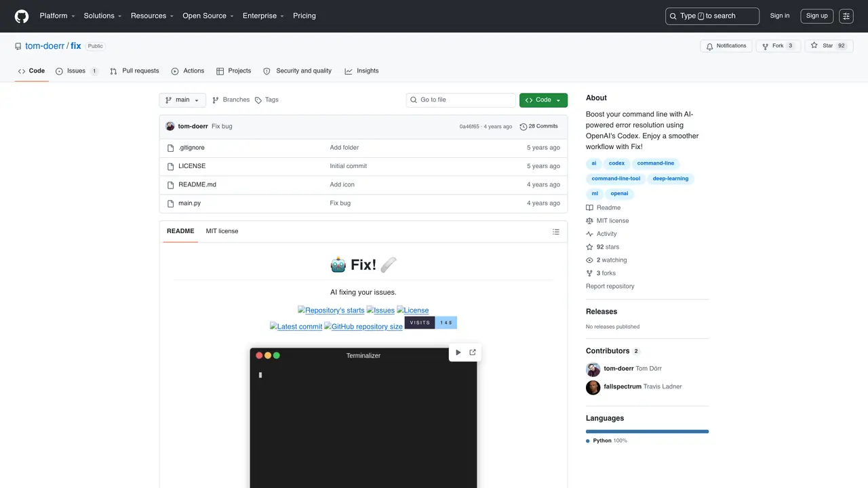The width and height of the screenshot is (868, 488).
Task: Click the GitHub repository size badge
Action: (363, 327)
